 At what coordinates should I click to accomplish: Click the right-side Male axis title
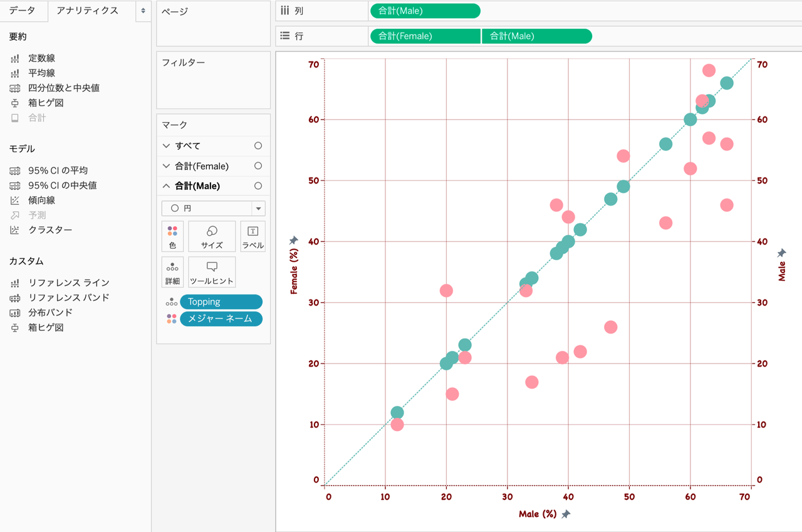click(781, 271)
